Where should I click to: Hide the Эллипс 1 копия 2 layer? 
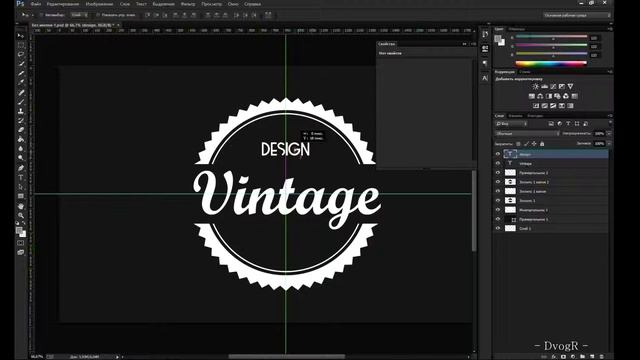pyautogui.click(x=498, y=182)
